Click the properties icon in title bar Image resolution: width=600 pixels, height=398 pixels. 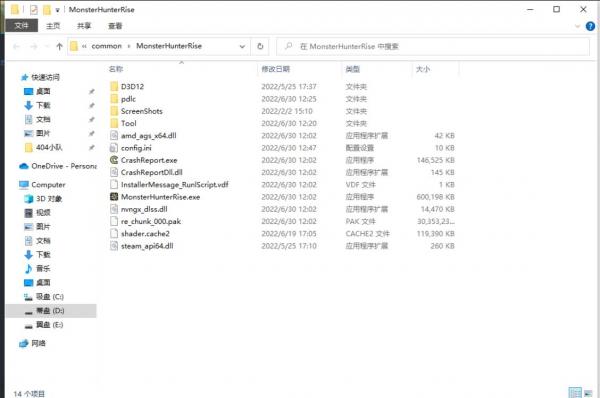pyautogui.click(x=34, y=10)
